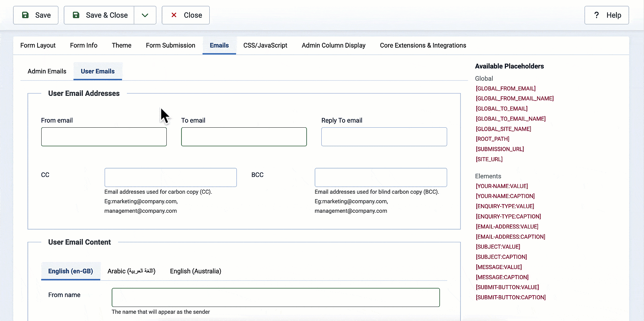This screenshot has height=321, width=644.
Task: Insert [SUBMIT-BUTTON:VALUE] placeholder
Action: coord(507,287)
